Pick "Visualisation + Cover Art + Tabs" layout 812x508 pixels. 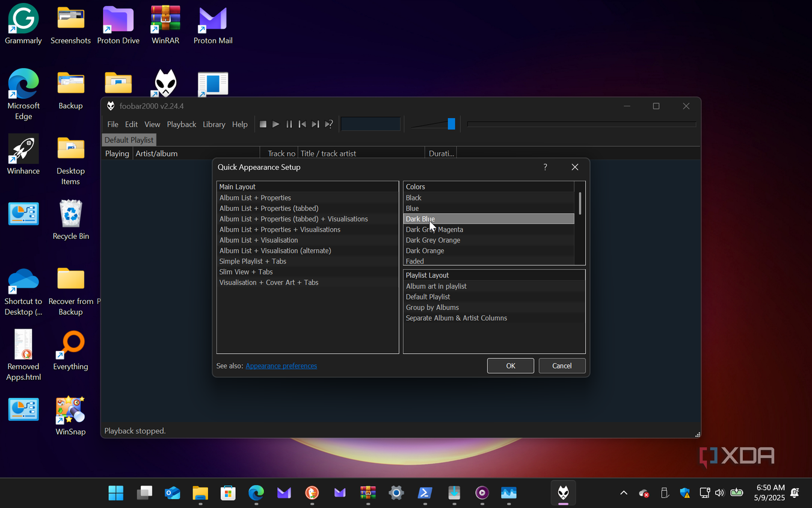(308, 282)
